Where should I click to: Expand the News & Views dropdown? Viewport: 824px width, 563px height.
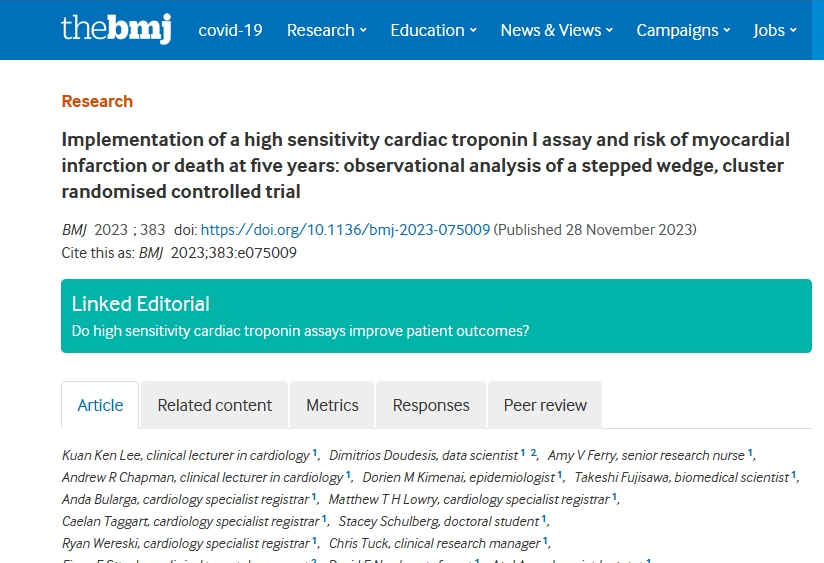pos(557,30)
